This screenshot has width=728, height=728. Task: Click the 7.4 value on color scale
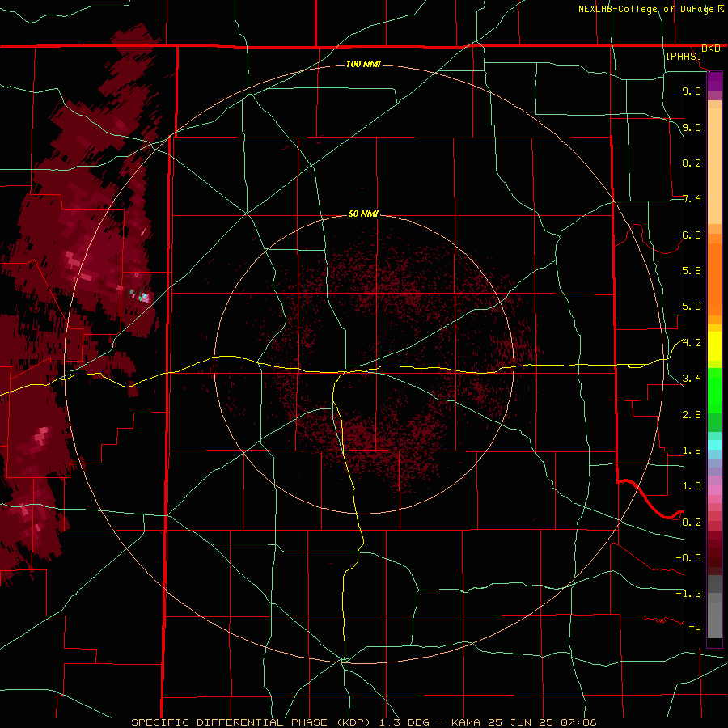tap(692, 199)
